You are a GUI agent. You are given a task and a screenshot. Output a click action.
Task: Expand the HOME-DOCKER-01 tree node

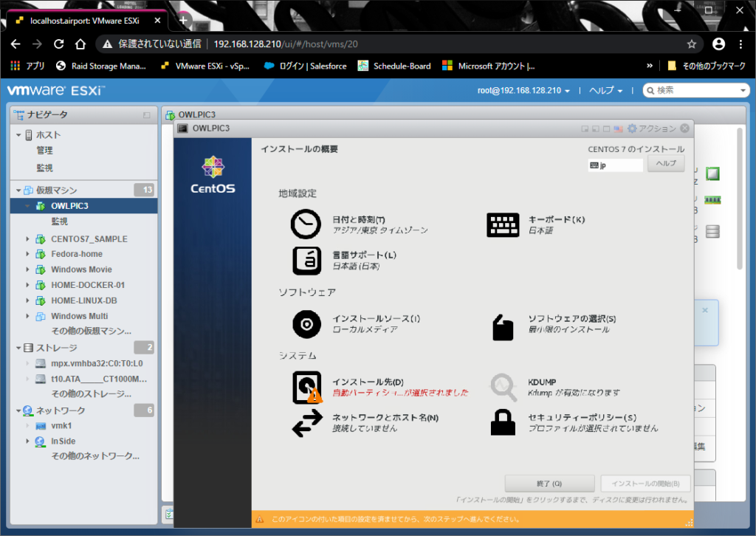[27, 285]
